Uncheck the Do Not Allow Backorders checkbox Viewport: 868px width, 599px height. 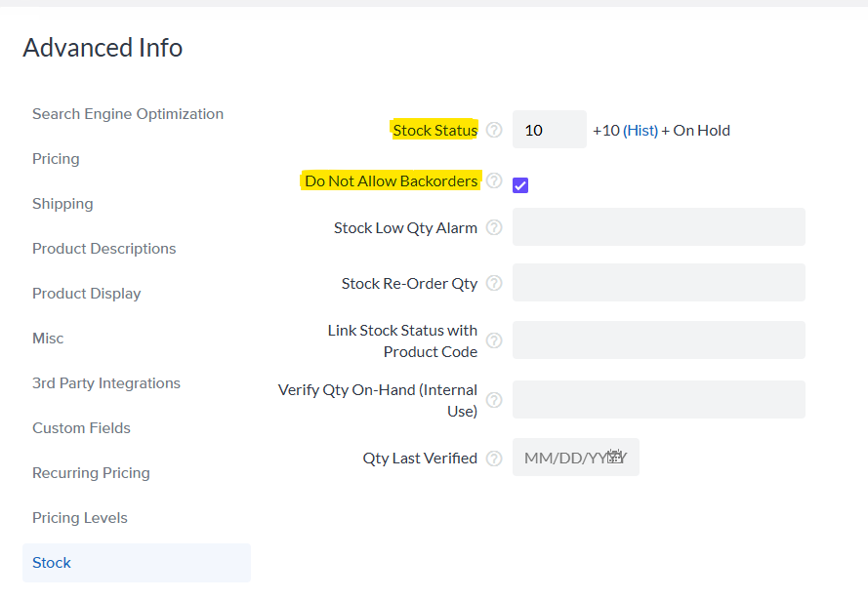pos(520,185)
